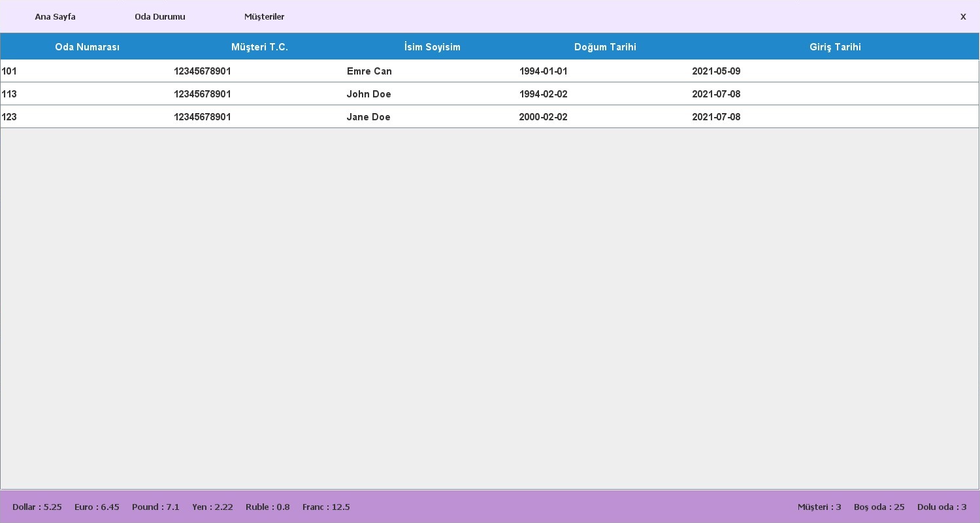Click the Dollar exchange rate label

click(x=37, y=507)
